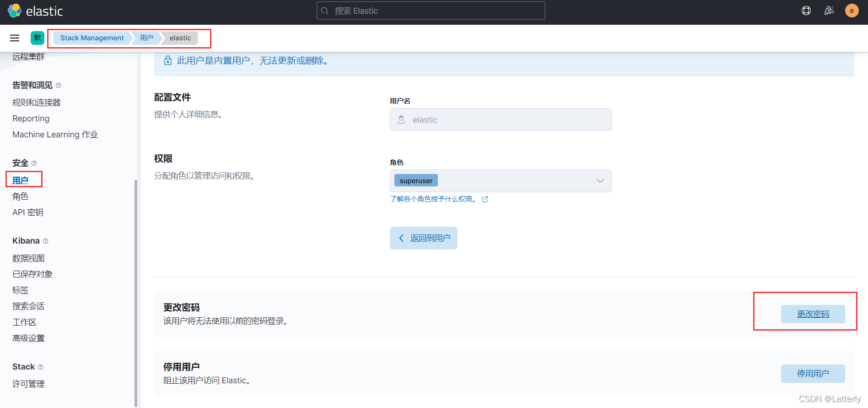Click the 权限 heading

(x=163, y=158)
